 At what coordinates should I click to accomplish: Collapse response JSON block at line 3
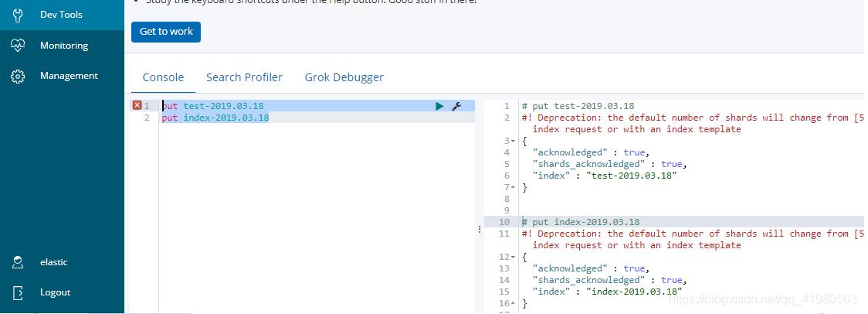pos(512,141)
